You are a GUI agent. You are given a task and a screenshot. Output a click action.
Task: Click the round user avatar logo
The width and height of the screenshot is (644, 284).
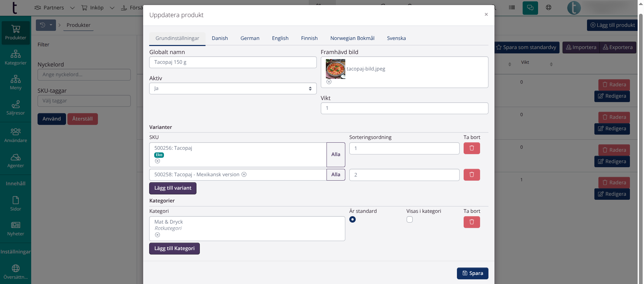tap(574, 8)
